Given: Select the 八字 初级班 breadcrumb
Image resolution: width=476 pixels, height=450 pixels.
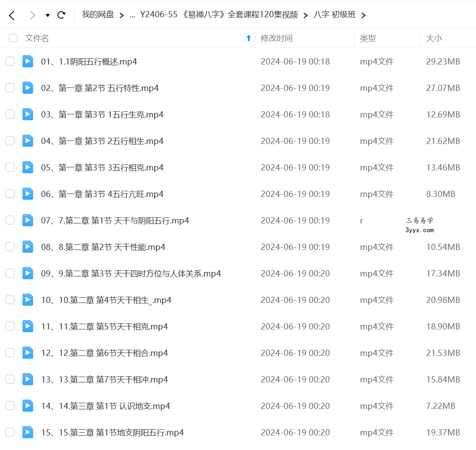Looking at the screenshot, I should (334, 15).
